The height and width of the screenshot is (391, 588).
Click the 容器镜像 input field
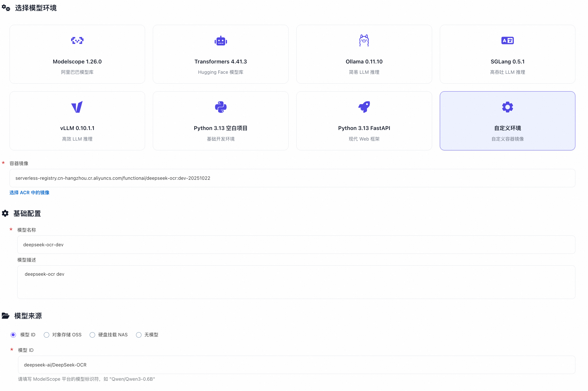(292, 178)
